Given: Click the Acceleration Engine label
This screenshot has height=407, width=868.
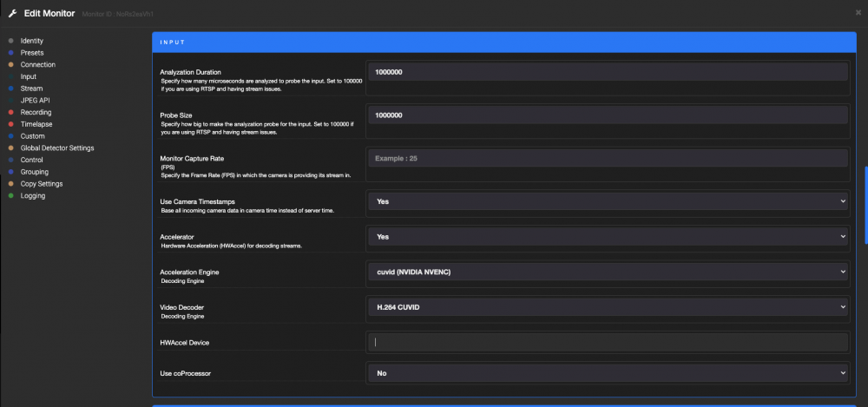Looking at the screenshot, I should click(x=189, y=272).
